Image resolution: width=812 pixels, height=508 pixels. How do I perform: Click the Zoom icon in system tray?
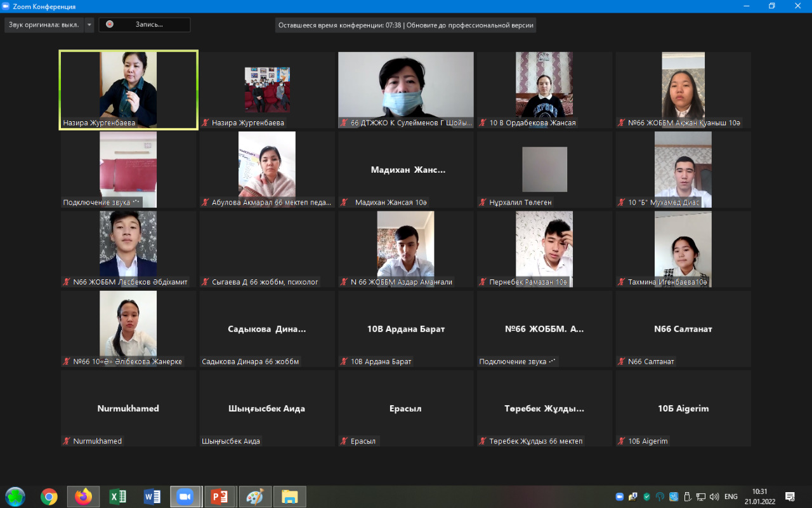coord(620,497)
